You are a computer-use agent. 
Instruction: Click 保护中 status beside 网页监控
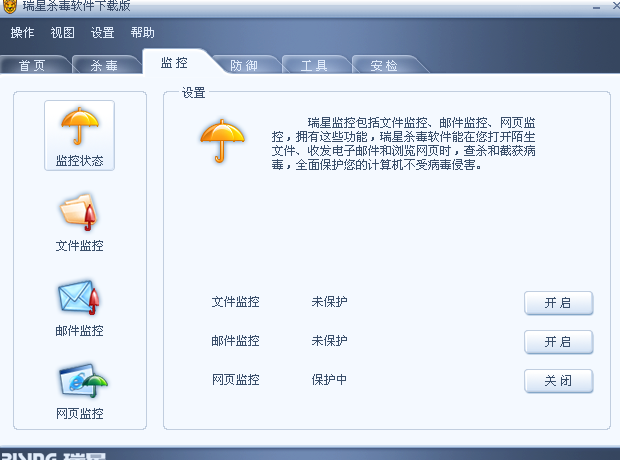[x=329, y=380]
